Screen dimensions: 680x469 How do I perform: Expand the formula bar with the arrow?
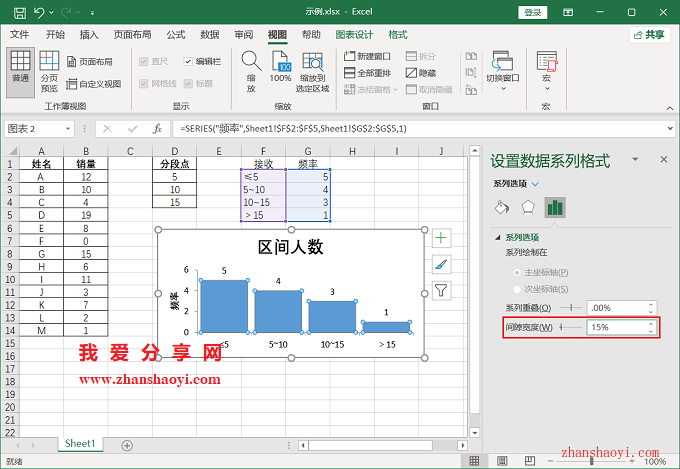click(x=670, y=128)
